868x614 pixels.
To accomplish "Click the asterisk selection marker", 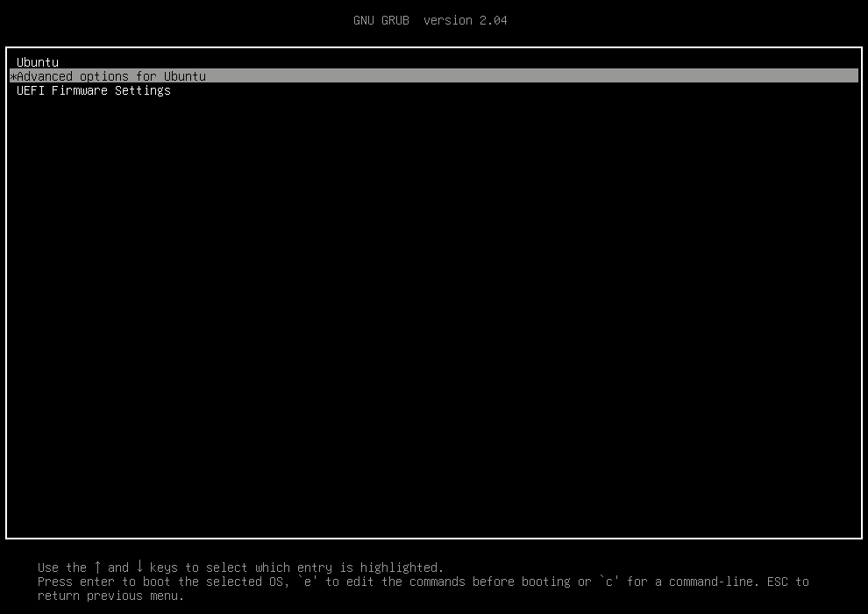I will (x=12, y=77).
